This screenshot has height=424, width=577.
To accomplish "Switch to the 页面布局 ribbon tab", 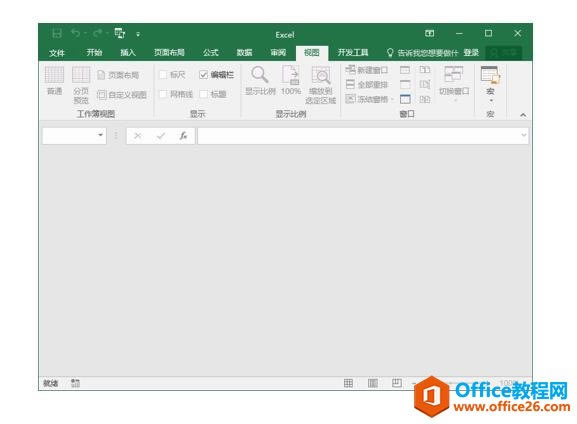I will (169, 53).
